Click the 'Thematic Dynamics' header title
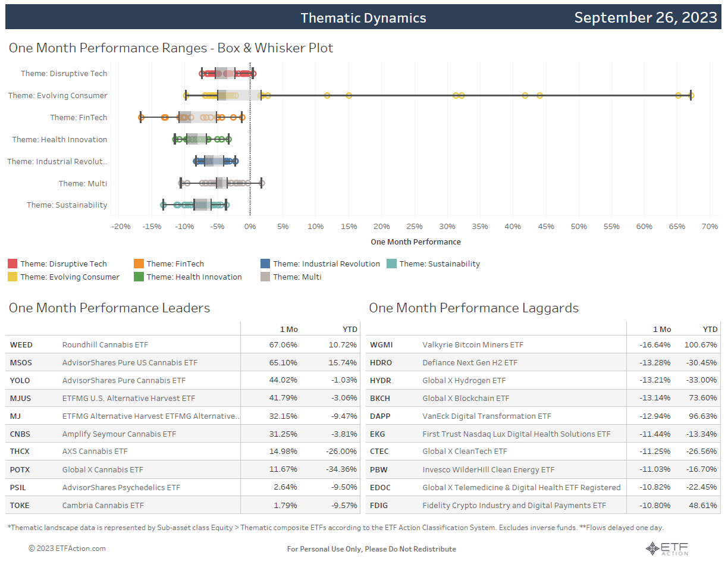Viewport: 728px width, 561px height. (363, 18)
